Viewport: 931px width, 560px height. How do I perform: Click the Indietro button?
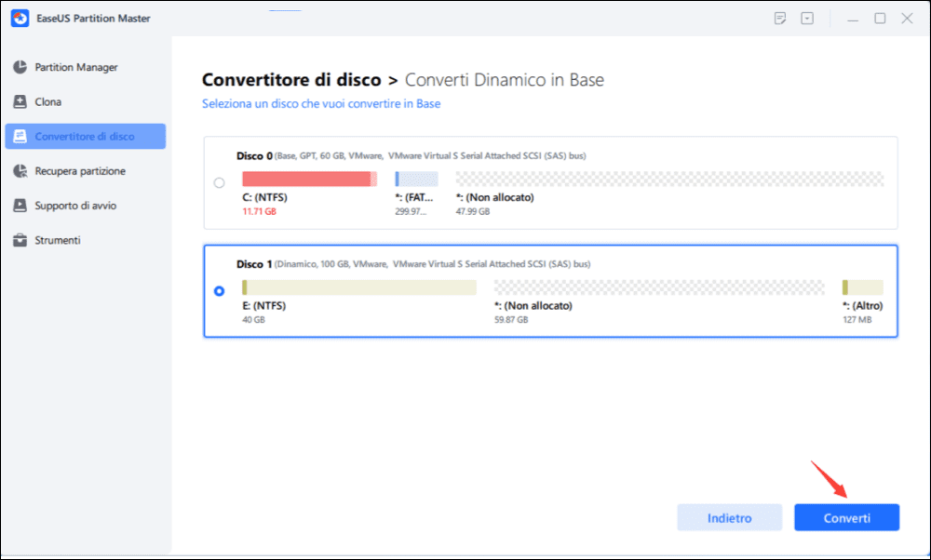(729, 517)
